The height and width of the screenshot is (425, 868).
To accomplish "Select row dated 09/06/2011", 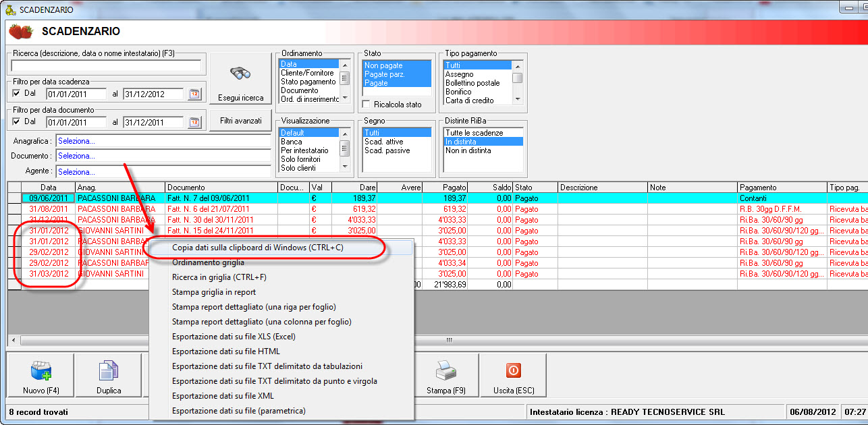I will tap(437, 198).
